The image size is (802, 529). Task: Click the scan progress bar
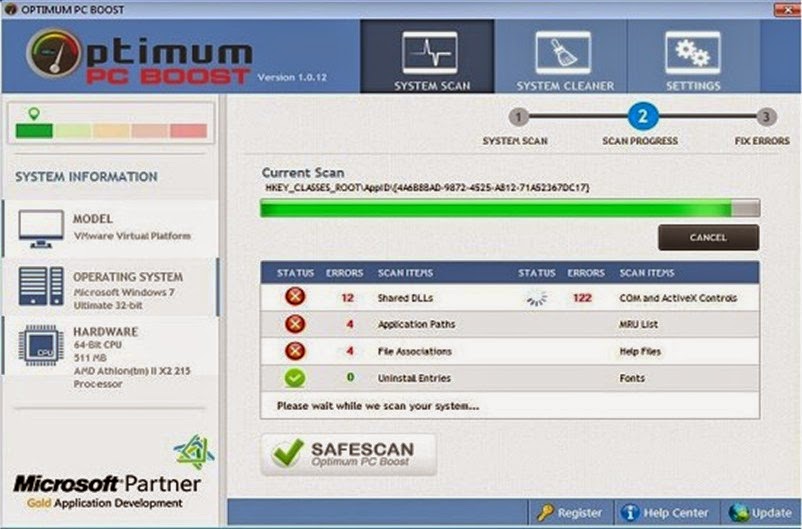[x=509, y=208]
